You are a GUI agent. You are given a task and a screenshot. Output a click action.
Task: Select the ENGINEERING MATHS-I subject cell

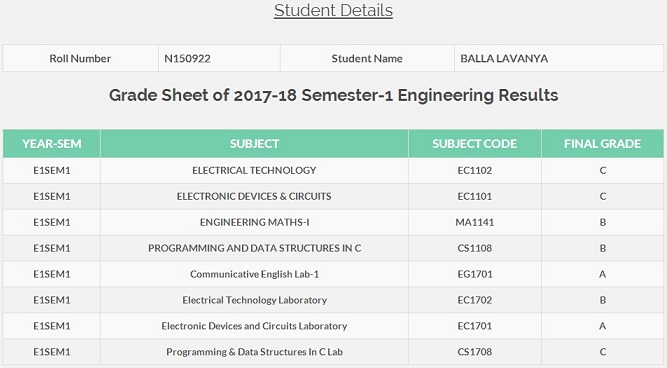[x=254, y=223]
